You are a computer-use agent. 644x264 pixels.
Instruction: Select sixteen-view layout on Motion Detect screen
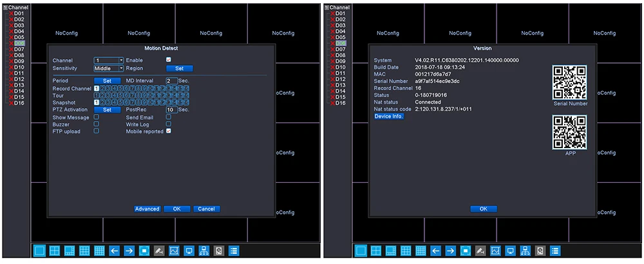coord(99,250)
